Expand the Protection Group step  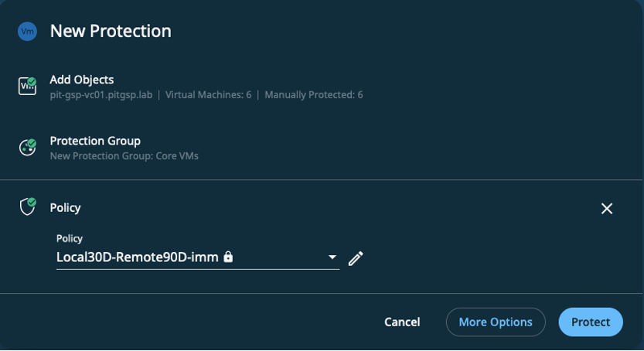pos(95,141)
